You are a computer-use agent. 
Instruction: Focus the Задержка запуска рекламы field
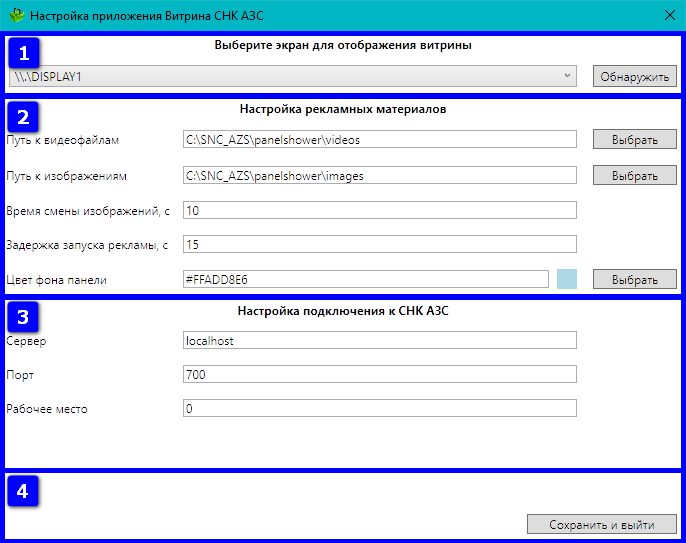tap(380, 244)
